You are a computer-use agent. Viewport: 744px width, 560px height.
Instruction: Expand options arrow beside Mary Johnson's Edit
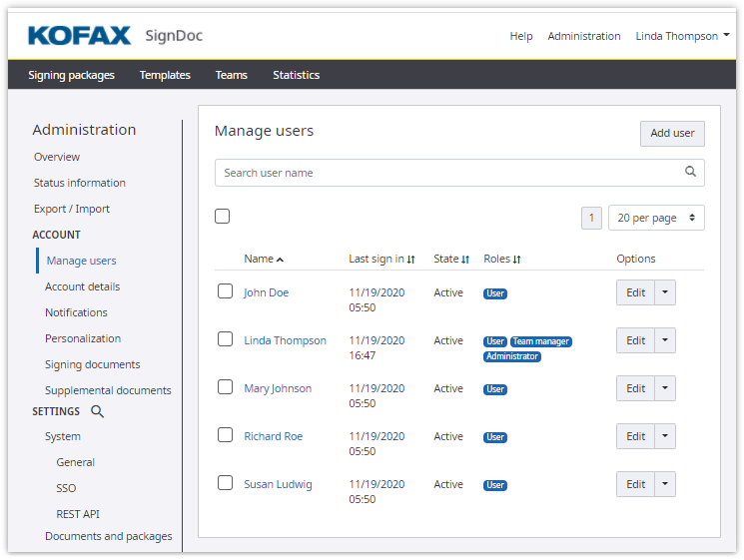point(665,388)
